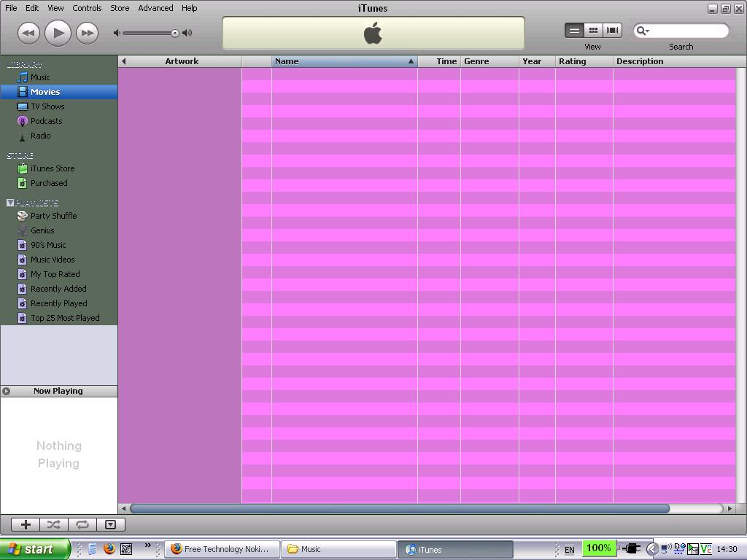Select the Genius playlist icon

tap(23, 230)
